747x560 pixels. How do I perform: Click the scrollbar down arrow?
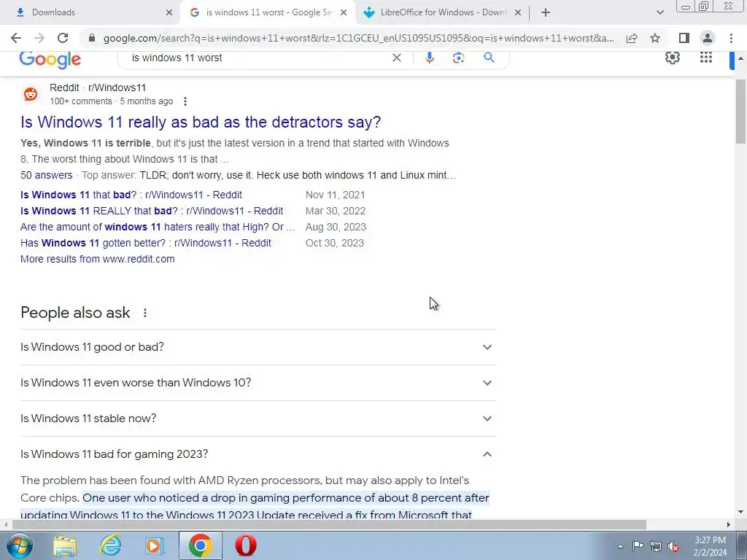tap(740, 513)
